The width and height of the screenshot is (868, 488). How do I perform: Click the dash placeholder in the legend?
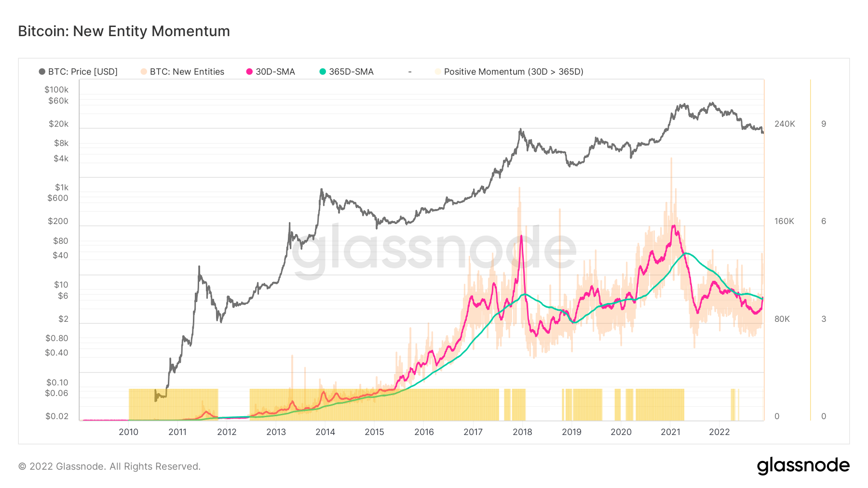tap(410, 72)
